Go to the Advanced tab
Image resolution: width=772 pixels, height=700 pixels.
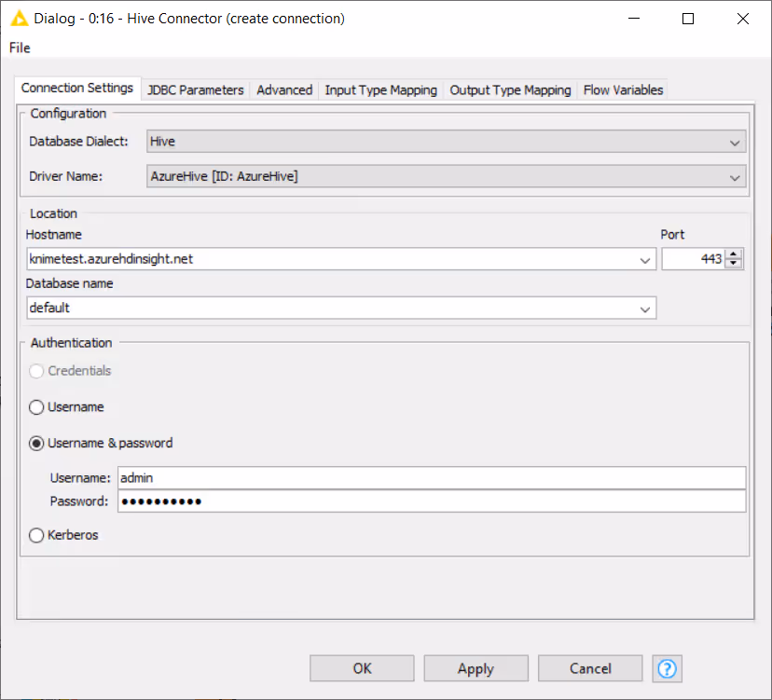click(x=284, y=90)
